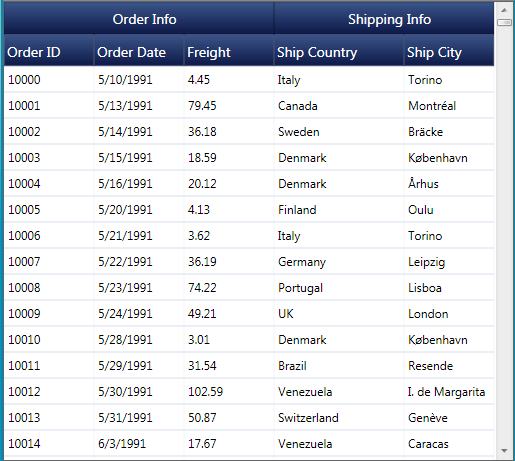This screenshot has width=515, height=461.
Task: Select the 5/13/1991 order date cell
Action: point(139,105)
